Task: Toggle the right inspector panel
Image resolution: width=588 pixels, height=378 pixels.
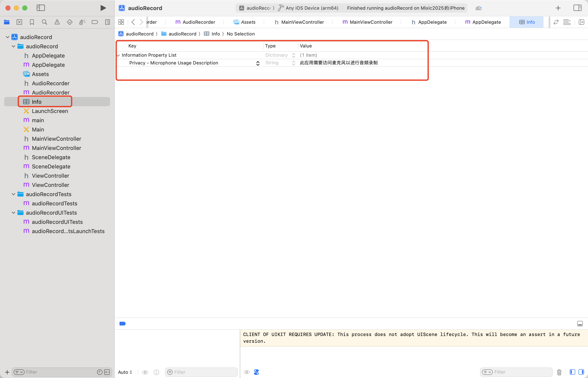Action: point(577,8)
